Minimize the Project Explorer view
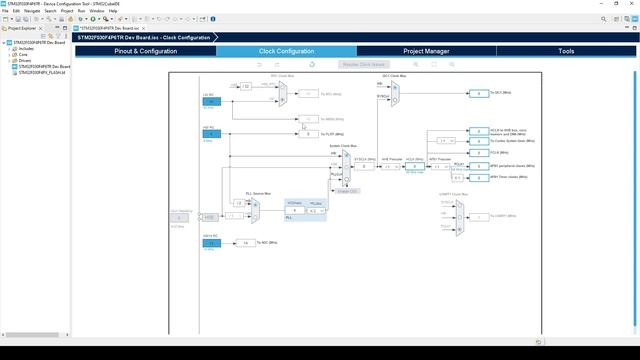 (x=57, y=28)
